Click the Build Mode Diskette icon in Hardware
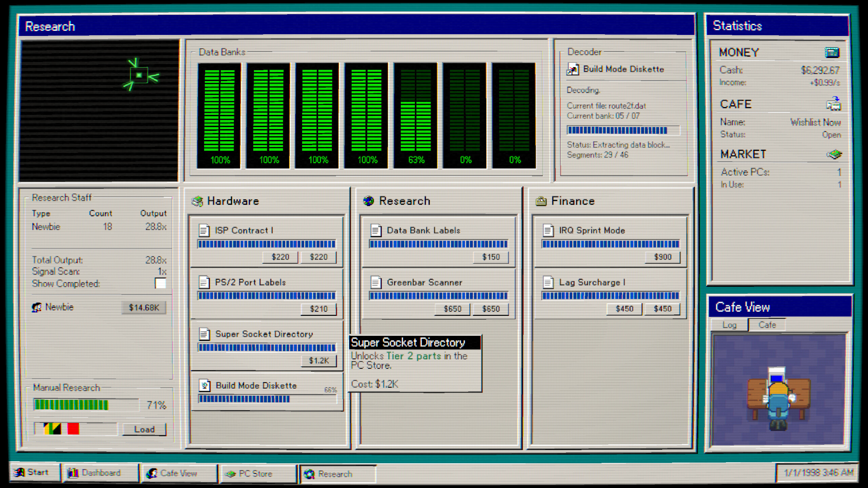This screenshot has width=868, height=488. click(204, 386)
